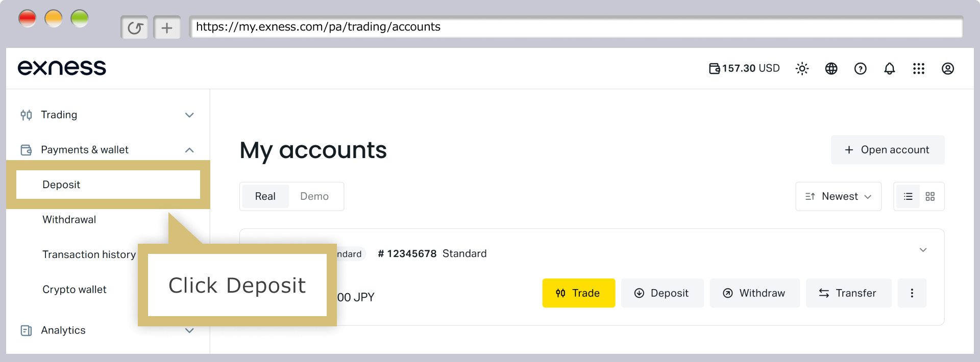This screenshot has width=980, height=362.
Task: Reload the page with the browser refresh button
Action: coord(135,28)
